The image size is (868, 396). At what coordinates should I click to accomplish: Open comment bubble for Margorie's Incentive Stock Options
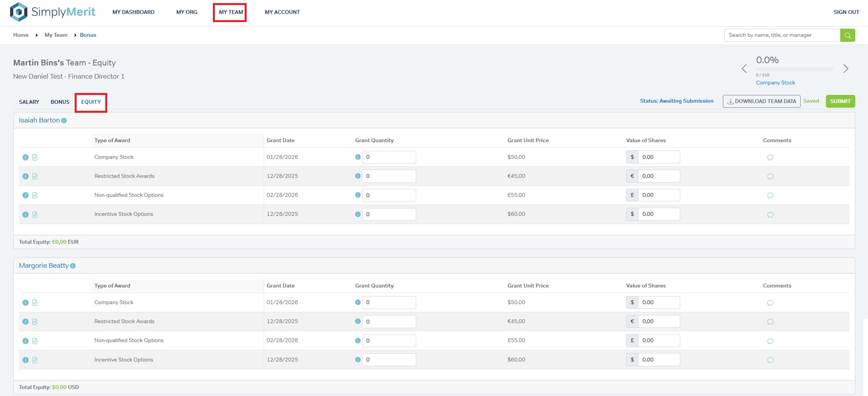pos(770,360)
